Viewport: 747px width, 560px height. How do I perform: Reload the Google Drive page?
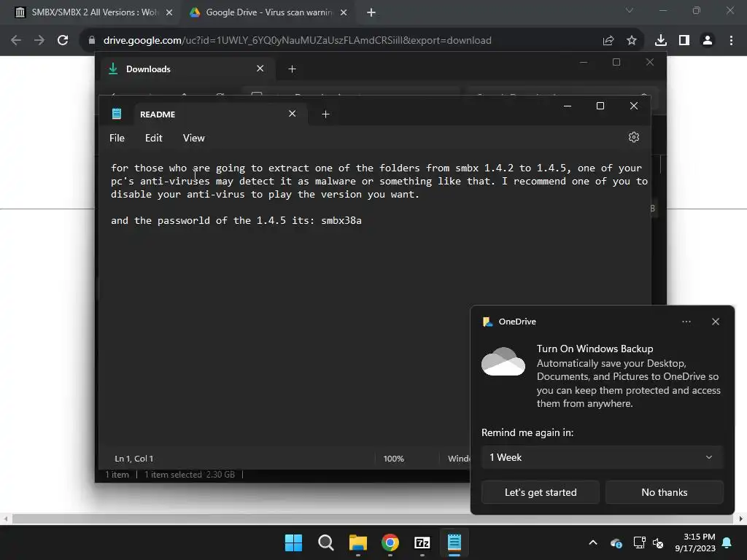[63, 41]
